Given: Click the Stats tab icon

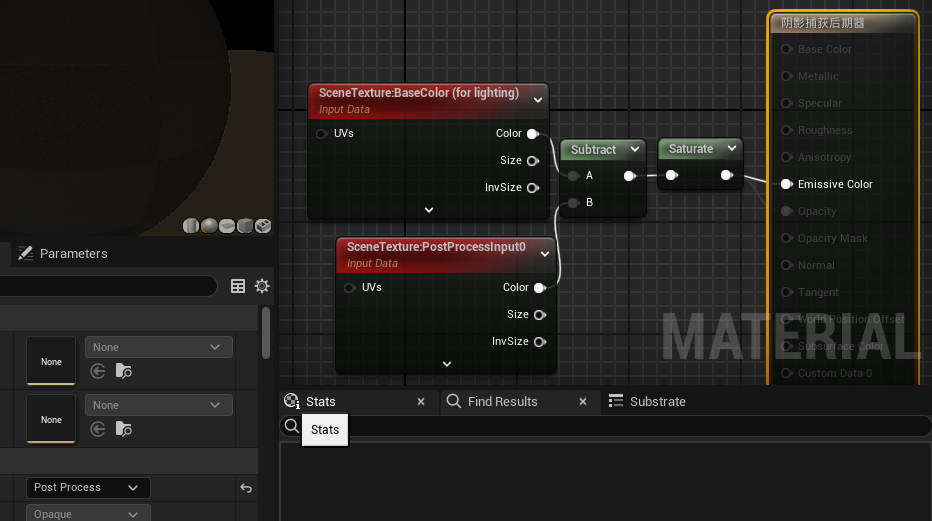Looking at the screenshot, I should [292, 402].
